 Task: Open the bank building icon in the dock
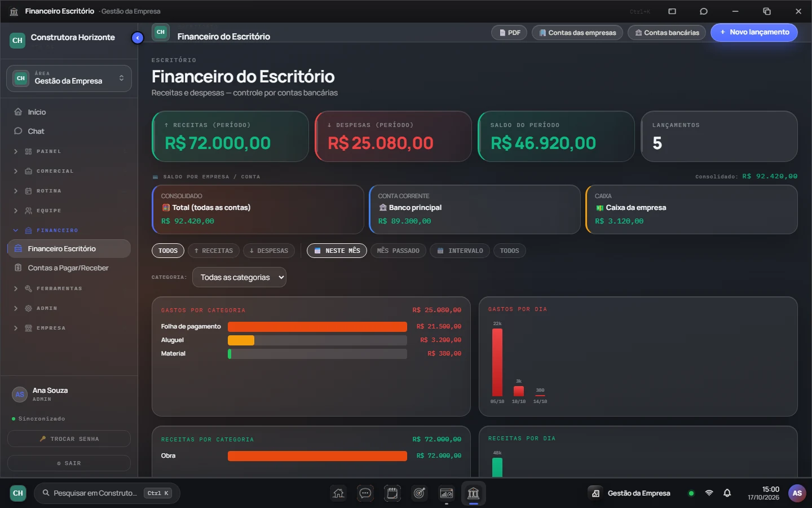pyautogui.click(x=474, y=493)
